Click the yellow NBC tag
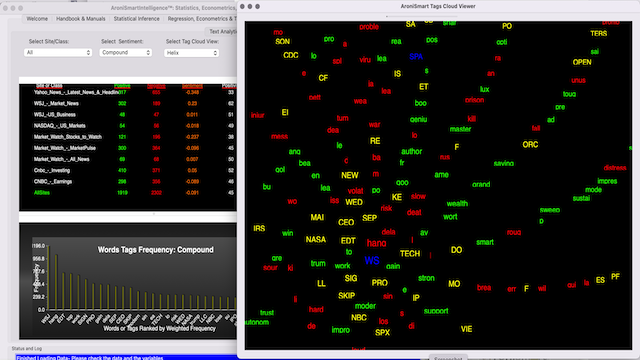Viewport: 640px width, 360px height. pyautogui.click(x=359, y=318)
